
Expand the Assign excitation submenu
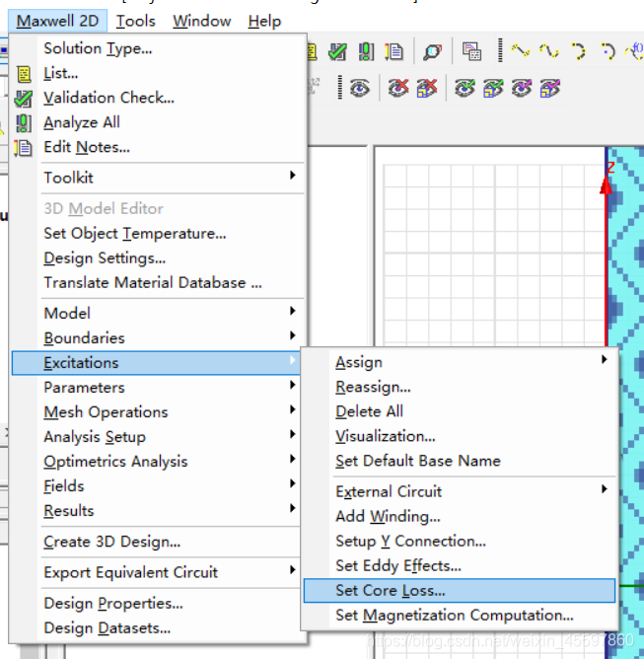(460, 362)
